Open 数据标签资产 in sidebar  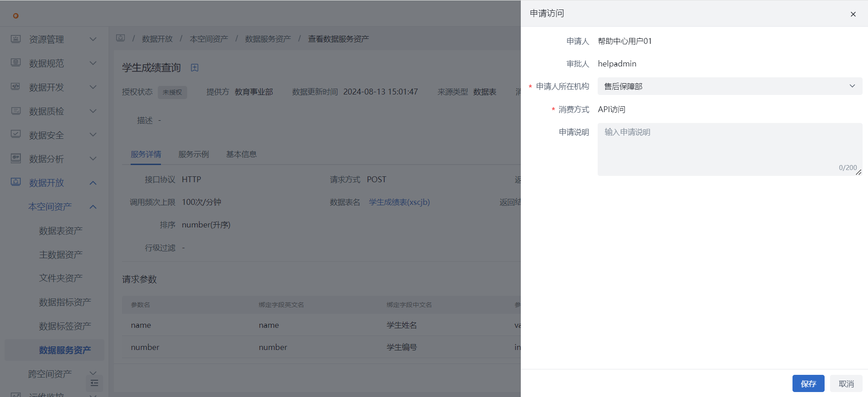pos(65,326)
